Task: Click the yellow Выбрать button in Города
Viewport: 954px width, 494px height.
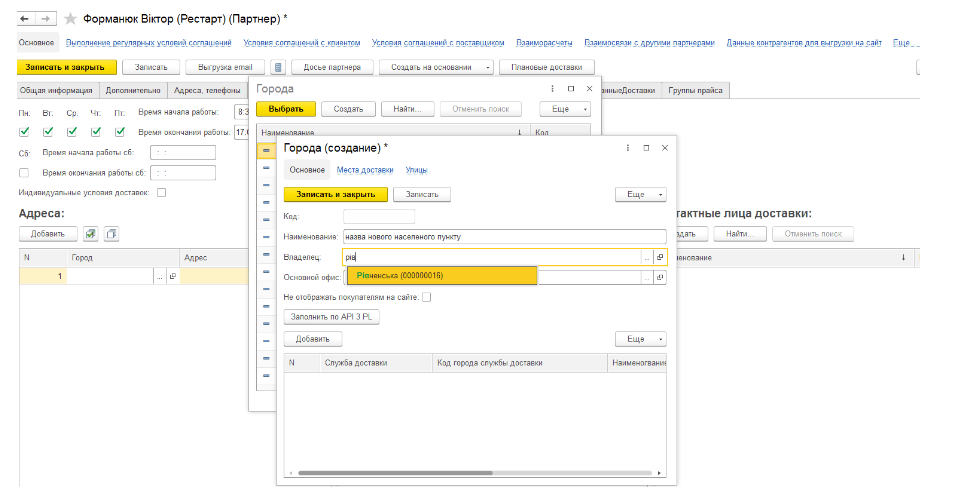Action: tap(287, 108)
